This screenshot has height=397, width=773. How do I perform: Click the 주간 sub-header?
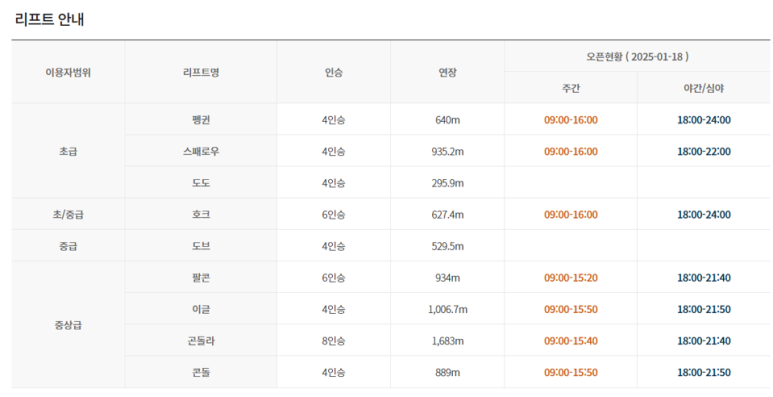tap(571, 88)
